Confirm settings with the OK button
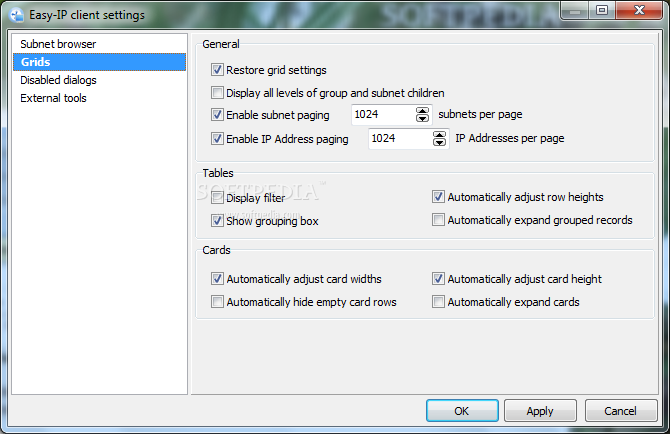Screen dimensions: 670x434 tap(462, 411)
